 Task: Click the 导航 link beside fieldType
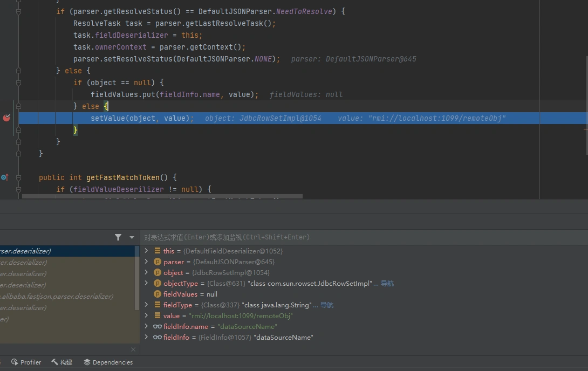[326, 305]
